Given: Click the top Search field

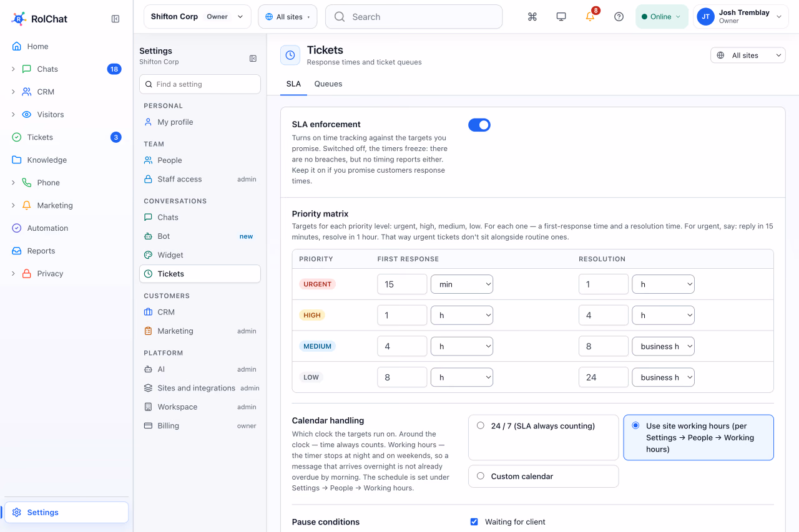Looking at the screenshot, I should click(x=414, y=17).
